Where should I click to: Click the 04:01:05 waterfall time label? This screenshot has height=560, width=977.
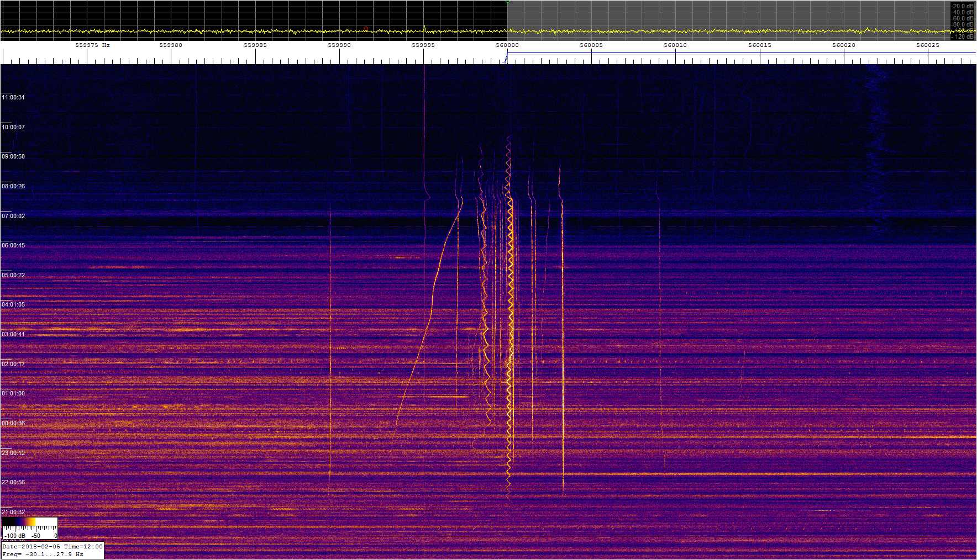13,304
